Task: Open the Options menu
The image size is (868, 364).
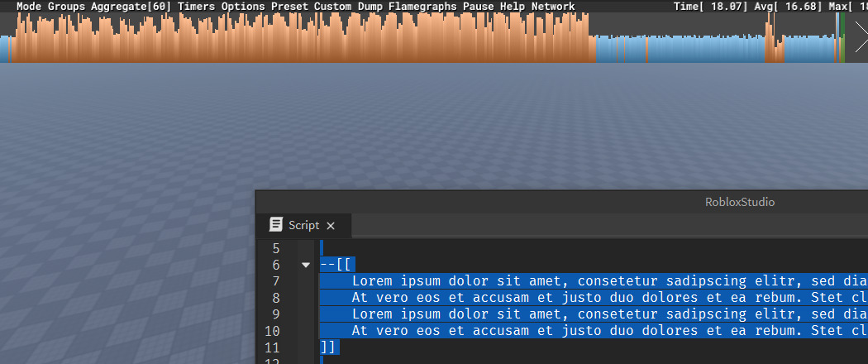Action: point(243,7)
